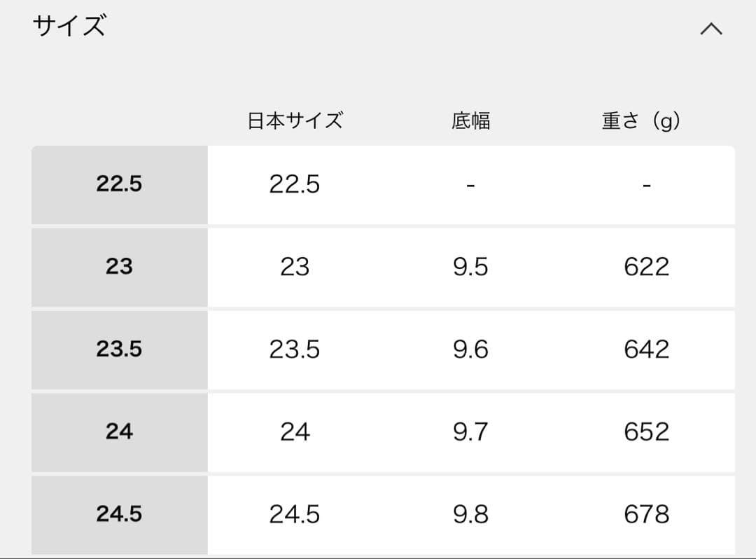
Task: Select the 23 size row header
Action: (x=119, y=267)
